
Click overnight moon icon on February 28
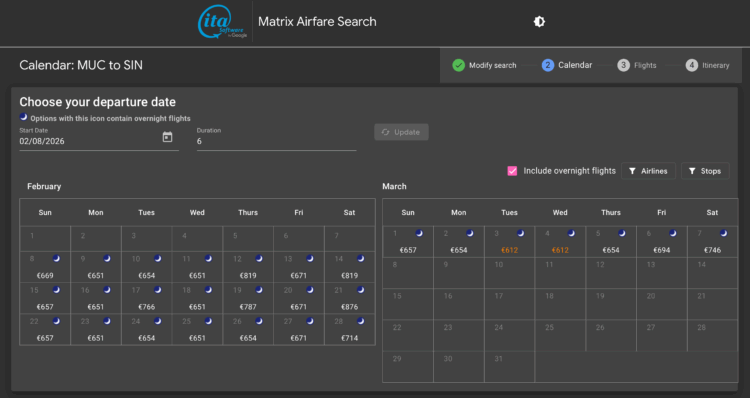(360, 321)
